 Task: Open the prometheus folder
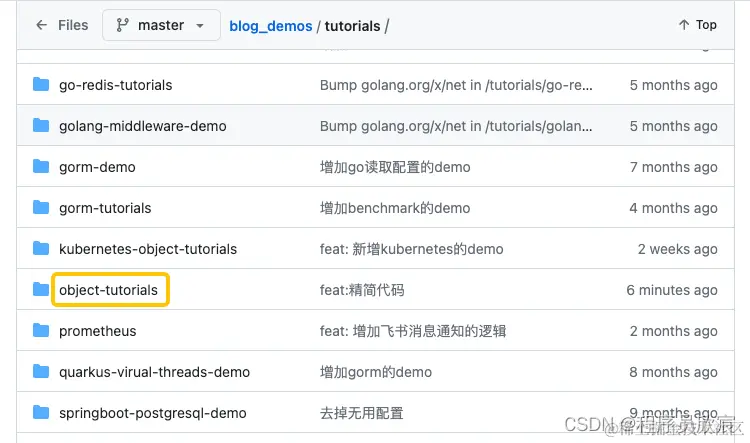(x=98, y=331)
